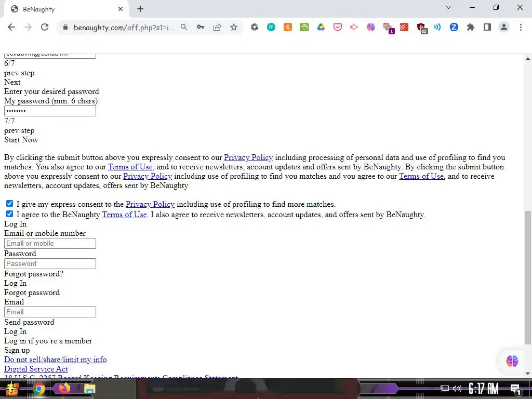Image resolution: width=532 pixels, height=399 pixels.
Task: Open the gray hexagon extension icon
Action: click(x=255, y=27)
